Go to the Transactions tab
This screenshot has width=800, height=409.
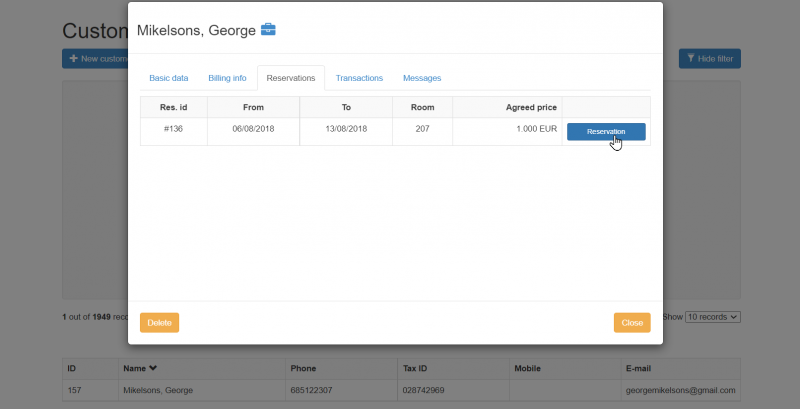click(359, 78)
